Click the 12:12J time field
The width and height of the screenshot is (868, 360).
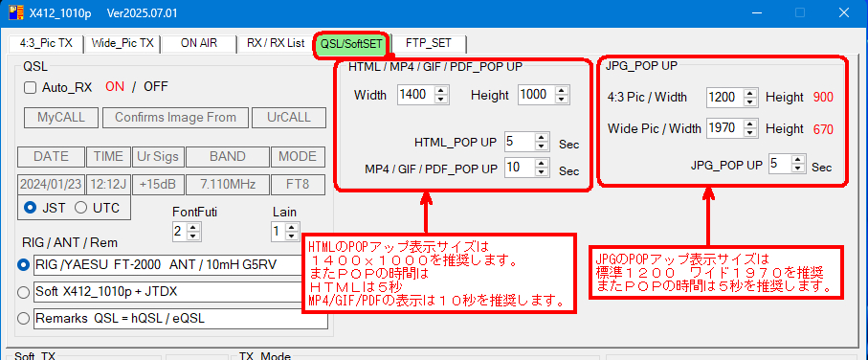tap(108, 185)
